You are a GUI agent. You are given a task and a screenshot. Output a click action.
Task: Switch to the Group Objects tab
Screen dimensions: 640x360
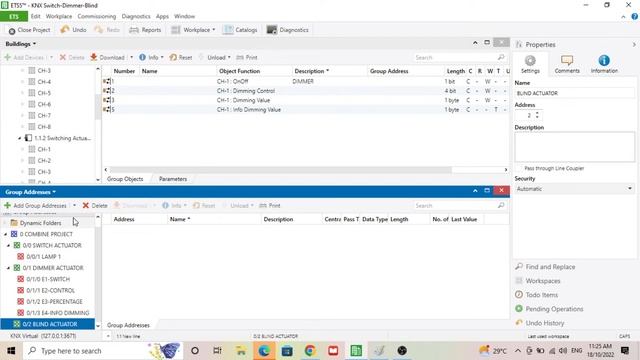pyautogui.click(x=125, y=179)
